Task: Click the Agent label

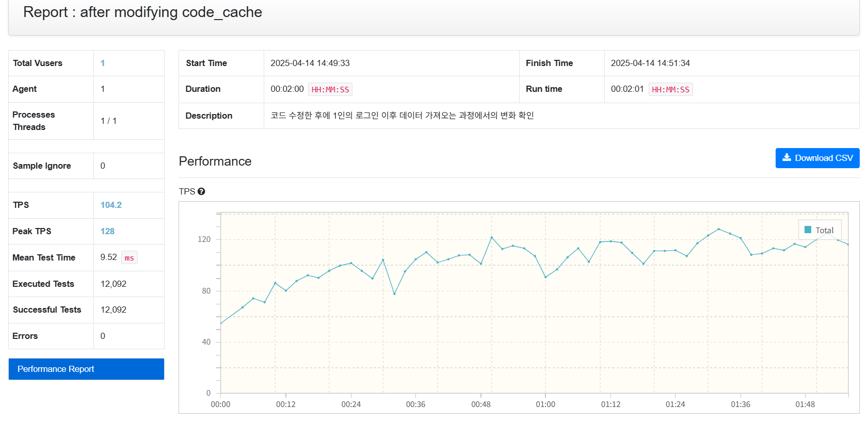Action: 24,89
